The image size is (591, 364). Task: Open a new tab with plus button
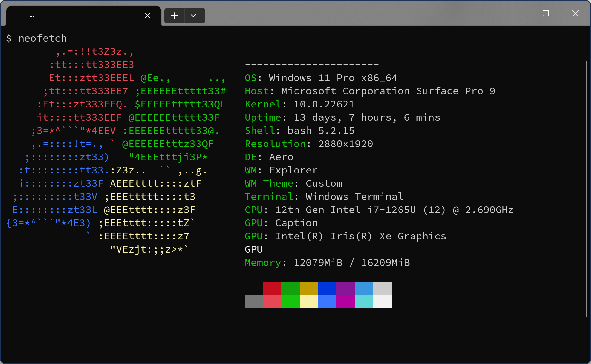coord(174,16)
